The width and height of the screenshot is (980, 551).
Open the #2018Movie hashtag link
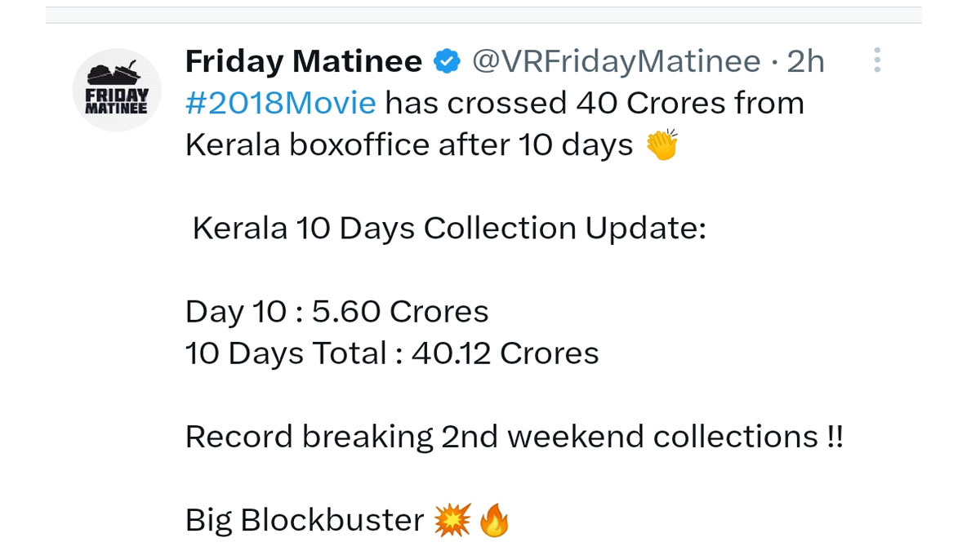pos(281,104)
